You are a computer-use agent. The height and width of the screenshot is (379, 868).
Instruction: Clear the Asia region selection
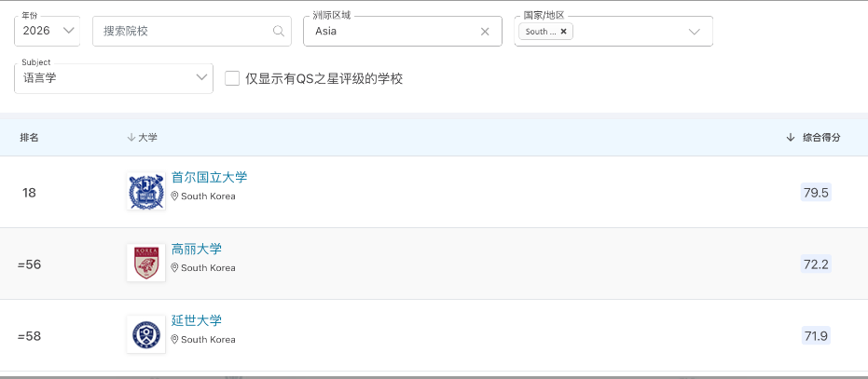pyautogui.click(x=485, y=31)
